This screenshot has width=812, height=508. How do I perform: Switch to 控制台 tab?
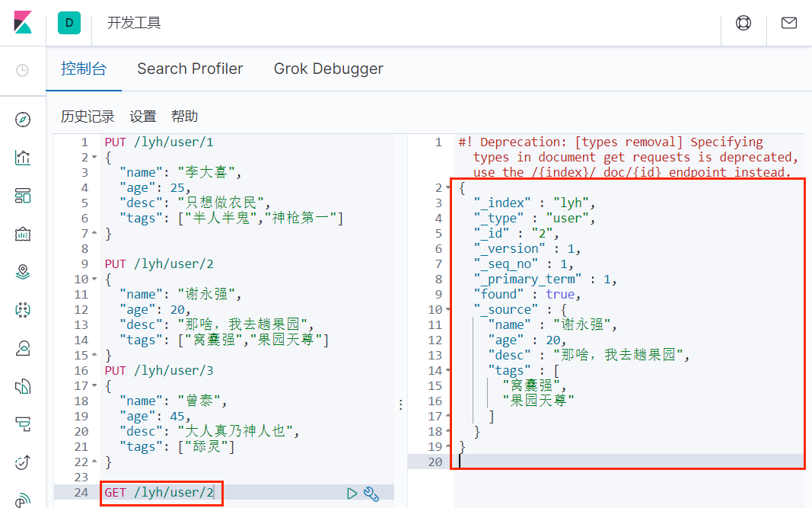(84, 69)
